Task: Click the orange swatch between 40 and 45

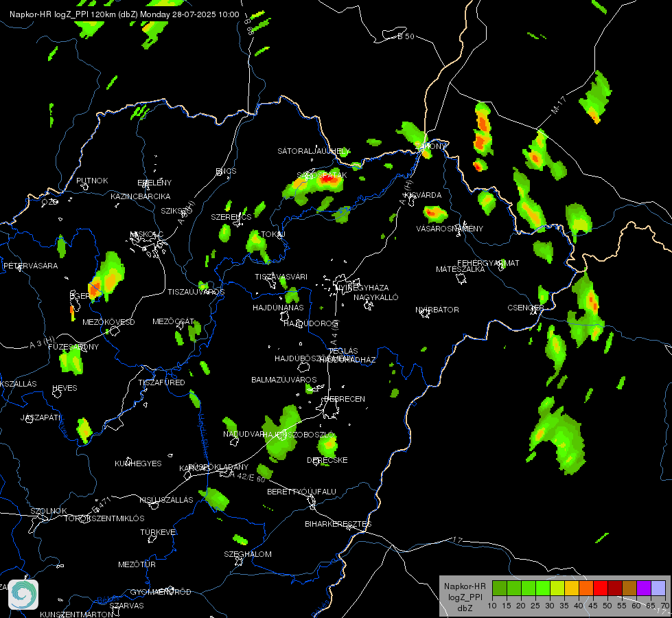Action: pos(586,588)
